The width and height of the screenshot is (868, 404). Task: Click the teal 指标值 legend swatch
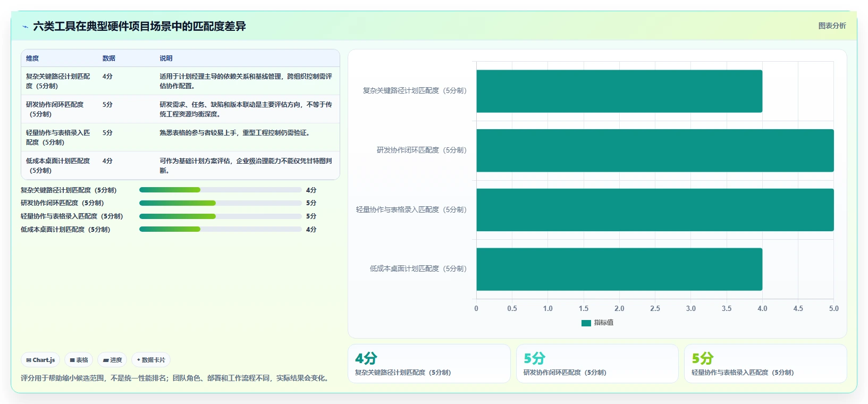point(586,323)
